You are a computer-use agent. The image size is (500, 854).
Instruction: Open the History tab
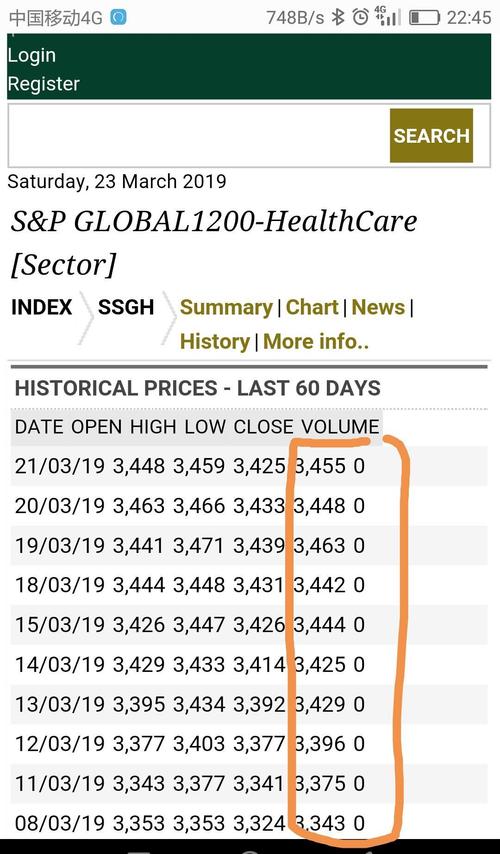point(215,342)
